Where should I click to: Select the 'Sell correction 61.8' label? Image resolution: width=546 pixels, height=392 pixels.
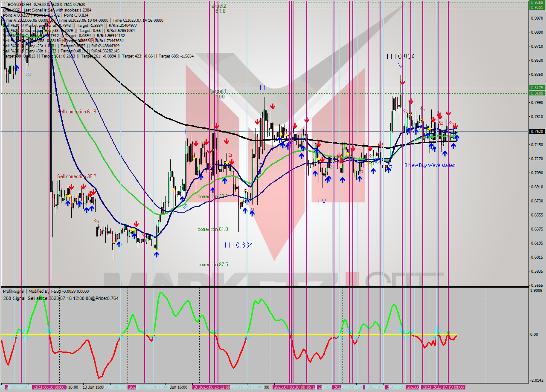(77, 112)
